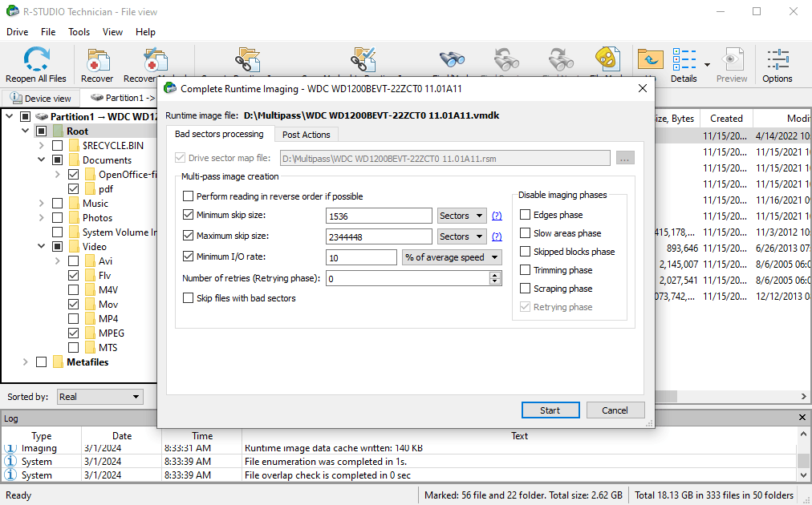The width and height of the screenshot is (812, 505).
Task: Click info icon of File enumeration log entry
Action: [x=10, y=462]
